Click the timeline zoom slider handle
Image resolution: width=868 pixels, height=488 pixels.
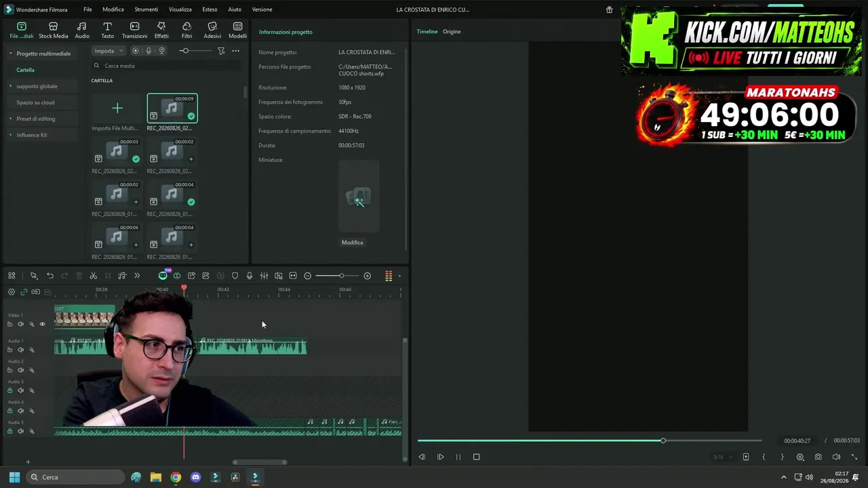(342, 276)
